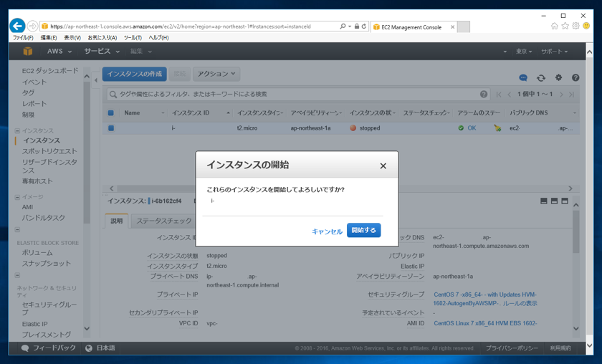Sort by インスタンス ID column header
This screenshot has width=602, height=364.
tap(191, 113)
